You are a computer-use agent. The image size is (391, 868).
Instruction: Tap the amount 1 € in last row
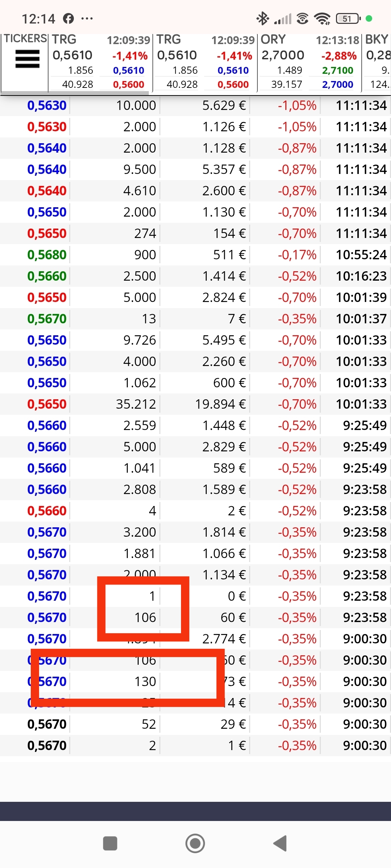coord(237,746)
